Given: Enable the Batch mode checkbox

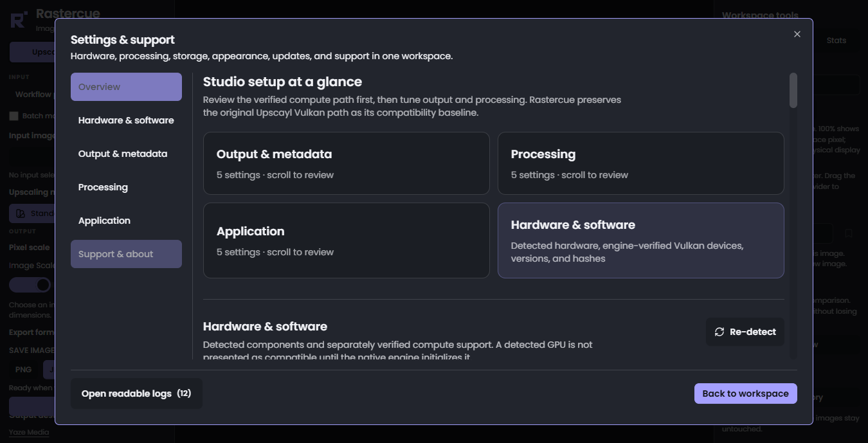Looking at the screenshot, I should click(x=14, y=116).
